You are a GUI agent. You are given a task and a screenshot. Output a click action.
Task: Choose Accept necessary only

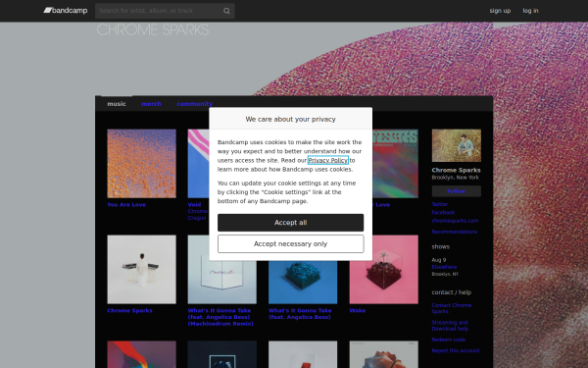click(x=290, y=244)
